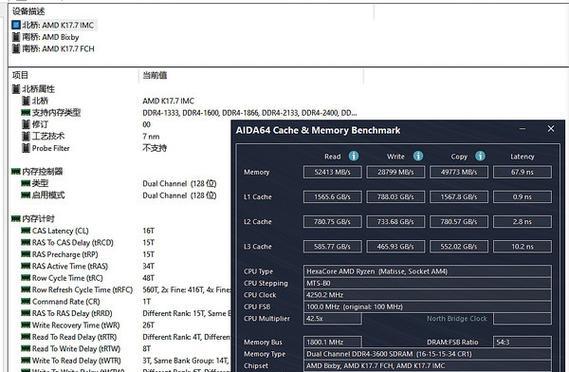Select the 类型 row under 内存控制器
The height and width of the screenshot is (372, 569).
click(35, 183)
